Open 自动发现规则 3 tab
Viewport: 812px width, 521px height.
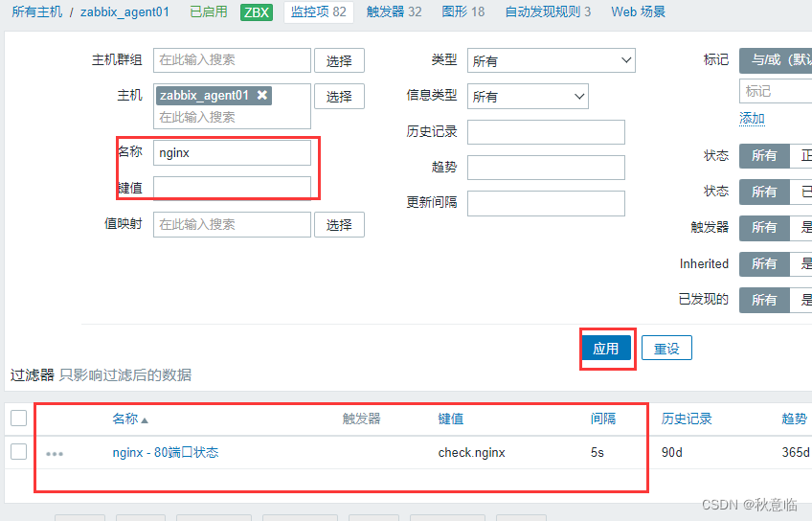(548, 11)
